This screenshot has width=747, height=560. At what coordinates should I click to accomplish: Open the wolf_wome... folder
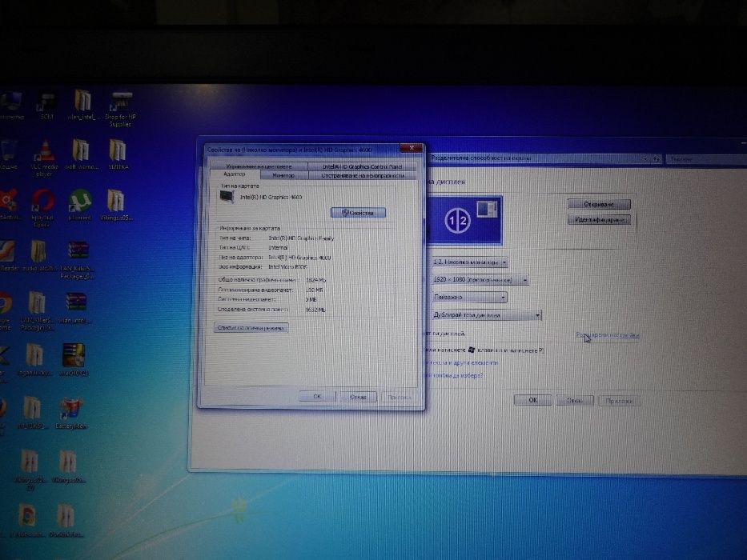coord(81,154)
